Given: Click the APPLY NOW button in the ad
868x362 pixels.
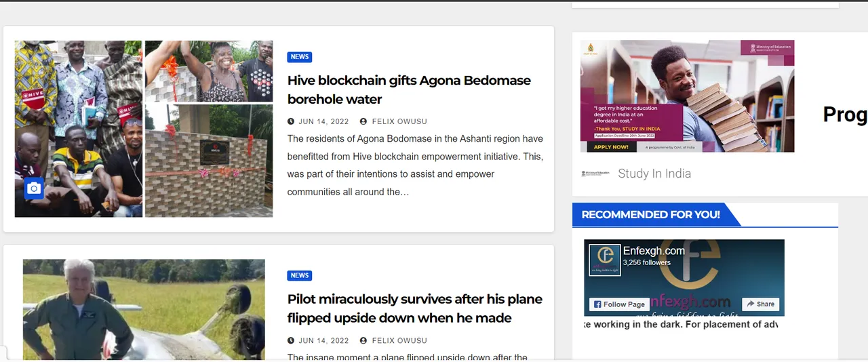Looking at the screenshot, I should pyautogui.click(x=611, y=146).
